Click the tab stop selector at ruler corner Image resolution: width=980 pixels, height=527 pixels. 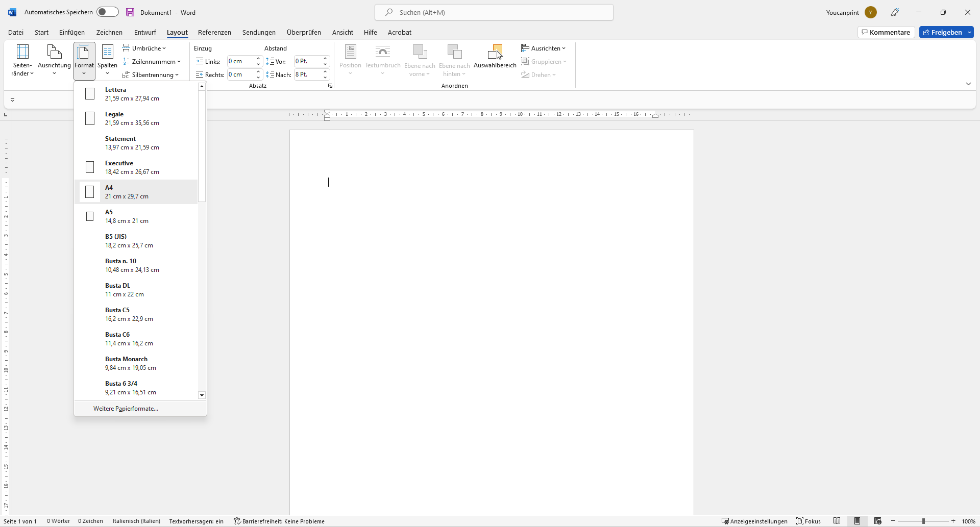[6, 115]
